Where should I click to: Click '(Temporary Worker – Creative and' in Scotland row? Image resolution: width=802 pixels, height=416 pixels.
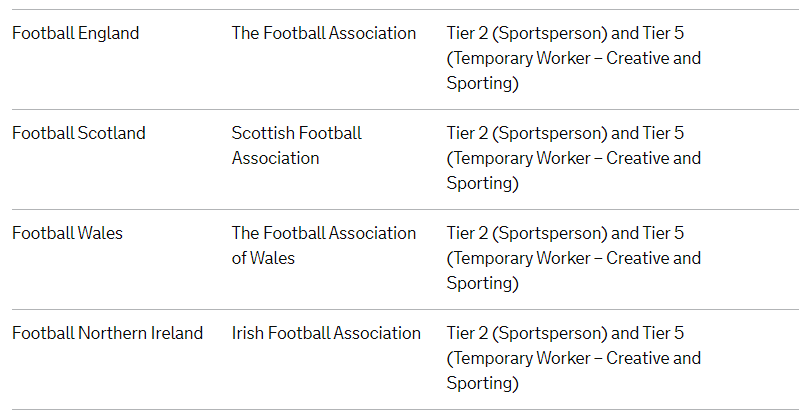tap(573, 158)
